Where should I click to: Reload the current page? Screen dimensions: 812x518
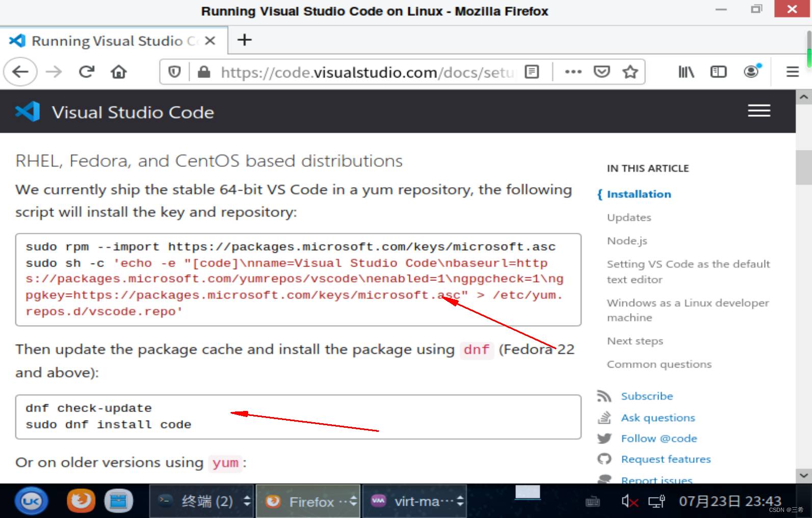pos(87,72)
